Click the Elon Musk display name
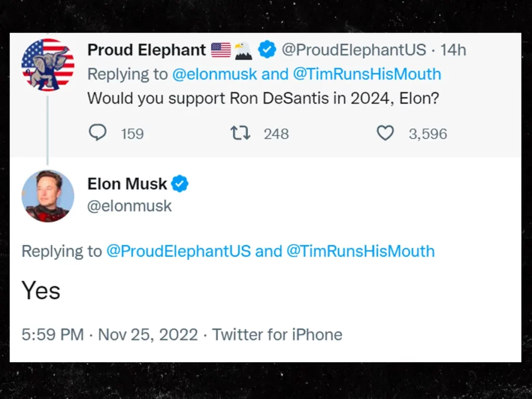Viewport: 532px width, 399px height. [127, 184]
